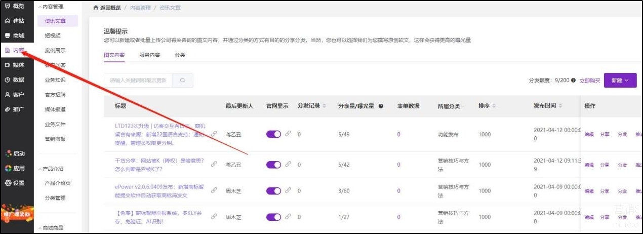Expand the 所属分类 column filter
This screenshot has height=234, width=644.
coord(464,106)
